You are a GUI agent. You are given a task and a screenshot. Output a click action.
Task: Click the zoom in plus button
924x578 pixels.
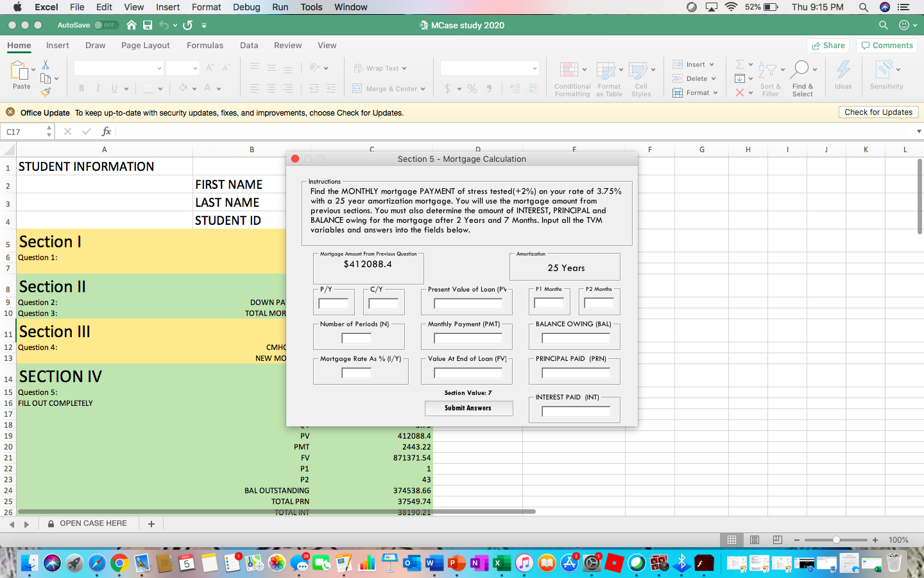click(875, 540)
